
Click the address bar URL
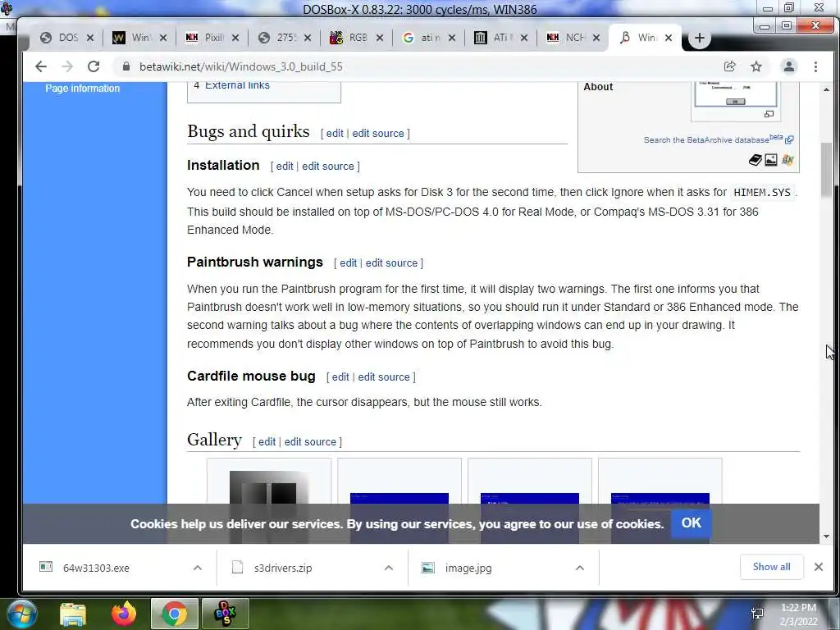tap(240, 66)
